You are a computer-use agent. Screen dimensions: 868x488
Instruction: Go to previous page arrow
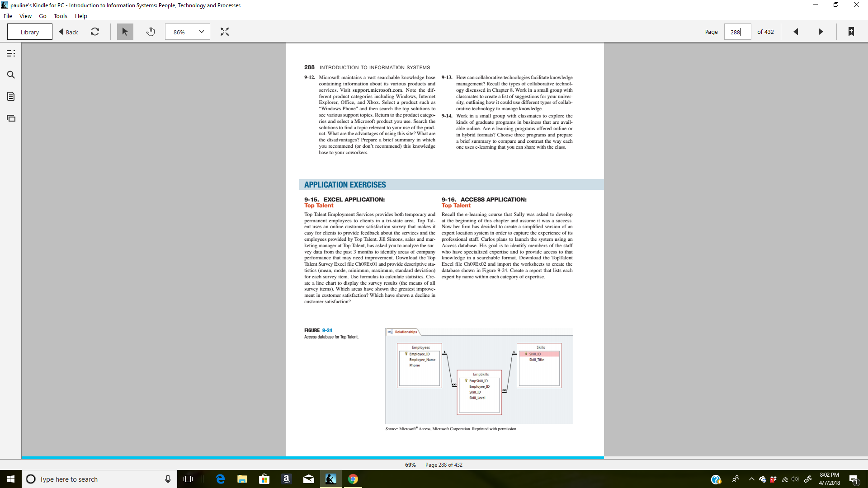[x=796, y=32]
